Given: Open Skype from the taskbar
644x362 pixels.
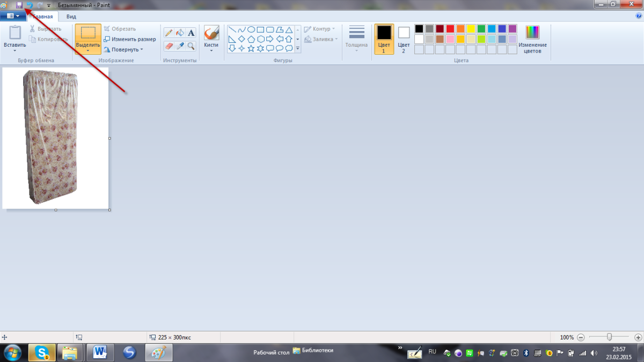Looking at the screenshot, I should [x=42, y=352].
